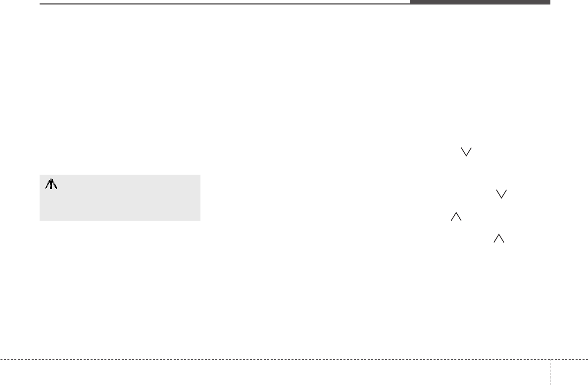The height and width of the screenshot is (385, 588).
Task: Click the topmost down-pointing chevron
Action: 465,154
